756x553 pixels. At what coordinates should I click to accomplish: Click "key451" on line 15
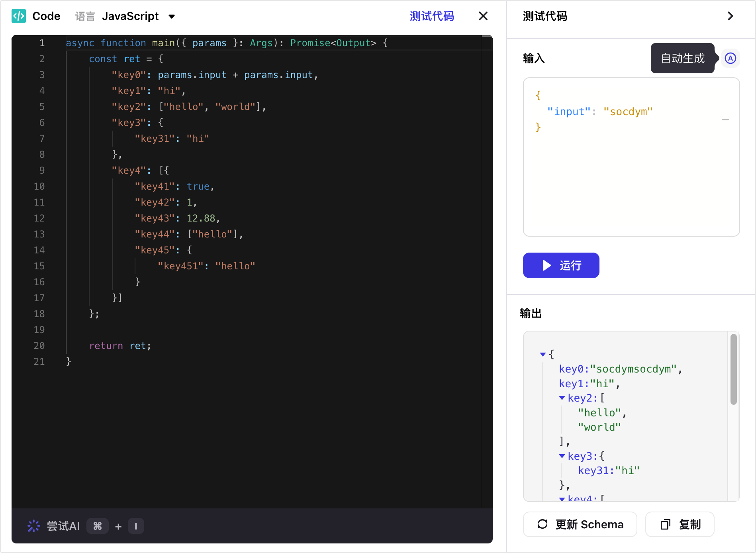pos(180,266)
